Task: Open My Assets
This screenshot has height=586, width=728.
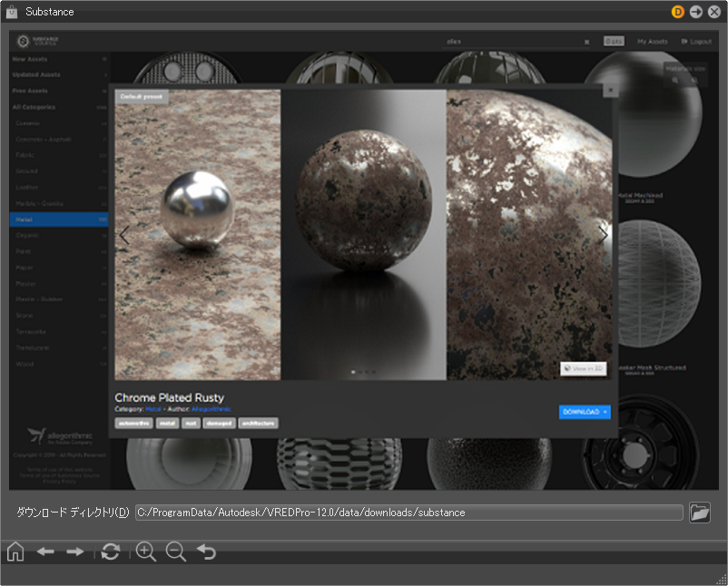Action: click(652, 42)
